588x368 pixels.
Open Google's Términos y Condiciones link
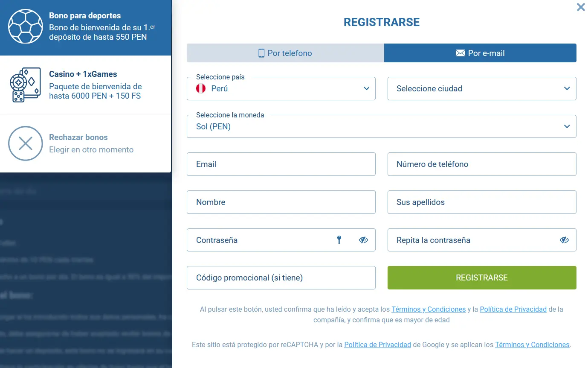(532, 345)
